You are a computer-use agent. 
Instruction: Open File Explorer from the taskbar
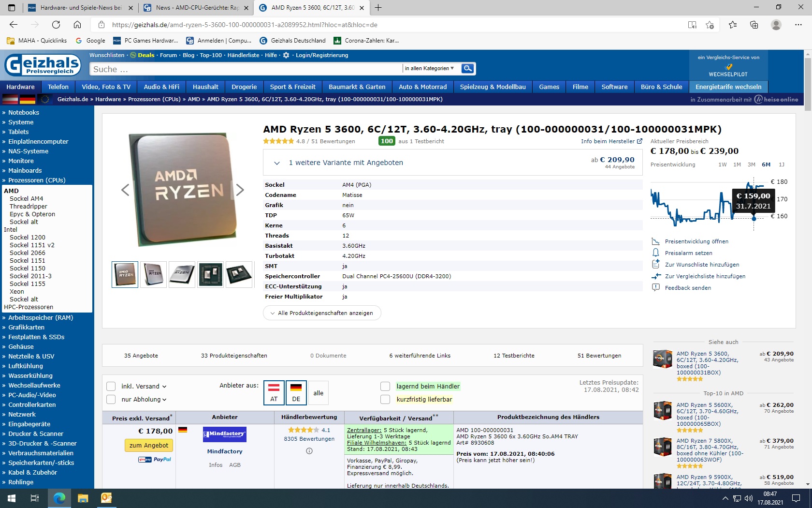pyautogui.click(x=83, y=498)
